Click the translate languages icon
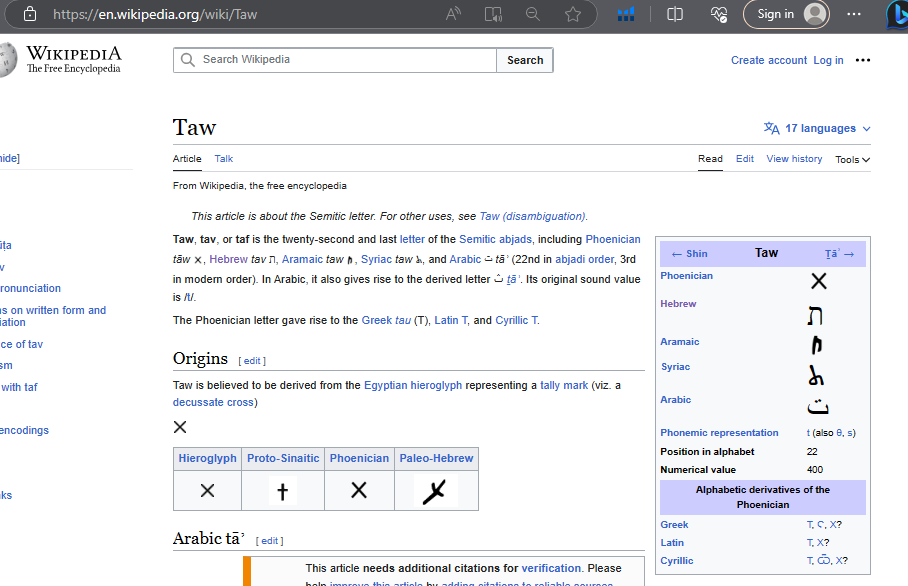The height and width of the screenshot is (586, 908). [771, 128]
